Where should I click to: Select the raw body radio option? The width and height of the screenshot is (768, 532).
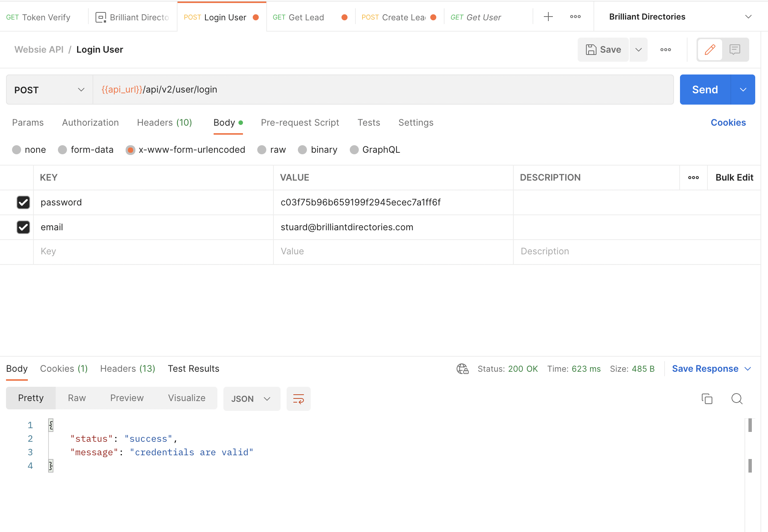(262, 150)
